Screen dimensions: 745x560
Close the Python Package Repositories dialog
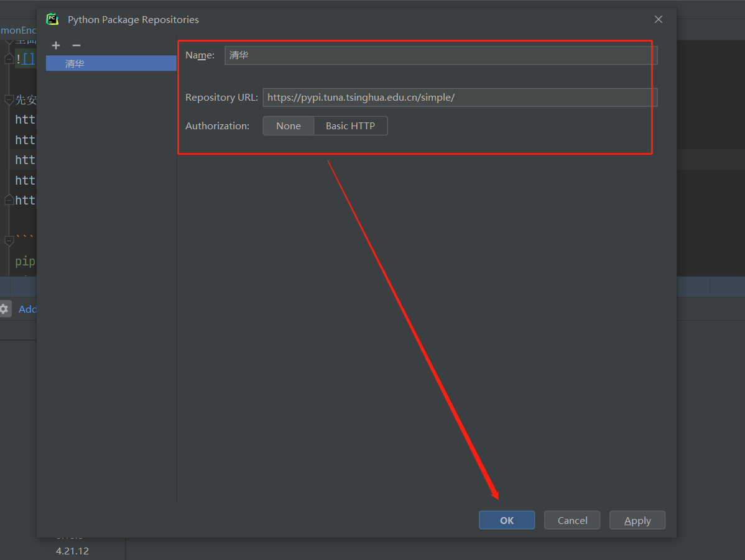coord(658,19)
